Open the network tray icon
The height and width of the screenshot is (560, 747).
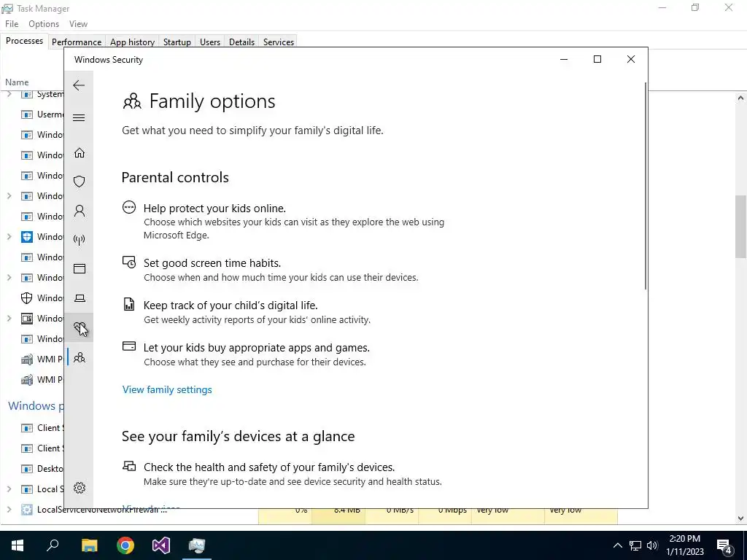click(x=635, y=545)
